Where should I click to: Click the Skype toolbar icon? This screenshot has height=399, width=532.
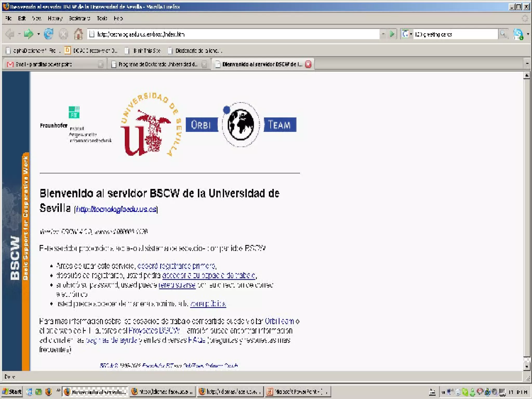(518, 34)
